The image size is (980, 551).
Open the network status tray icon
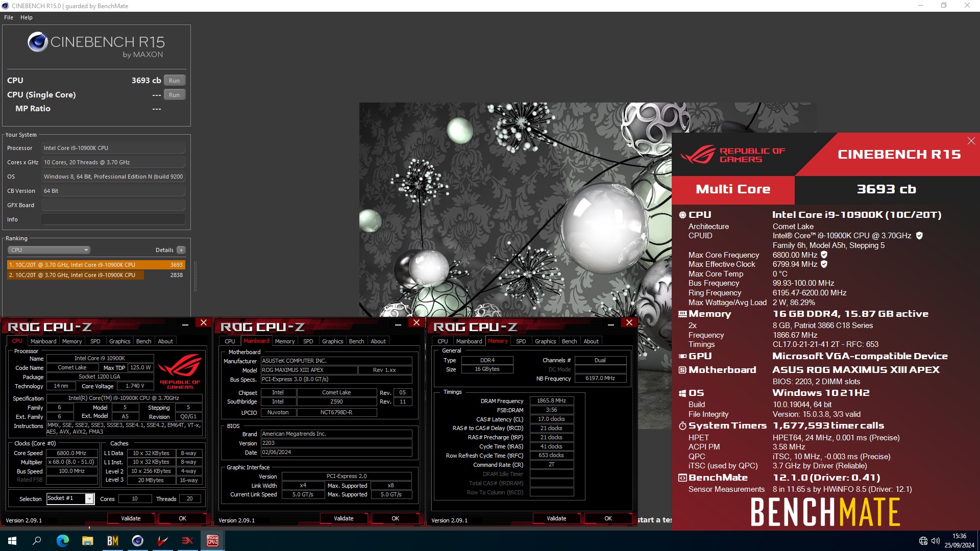[923, 541]
